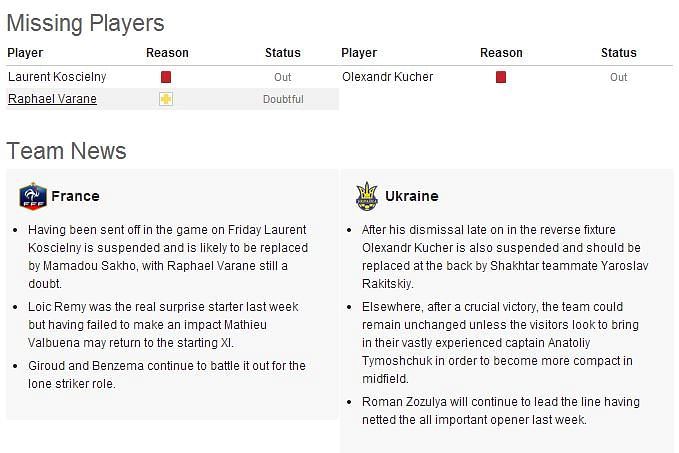The width and height of the screenshot is (679, 453).
Task: Click the Ukraine team name heading
Action: (412, 196)
